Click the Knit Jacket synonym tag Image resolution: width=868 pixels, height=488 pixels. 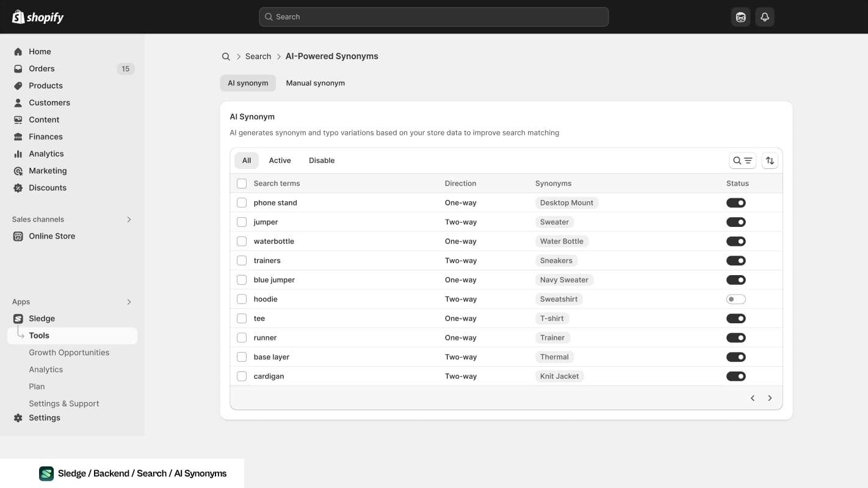pos(560,377)
